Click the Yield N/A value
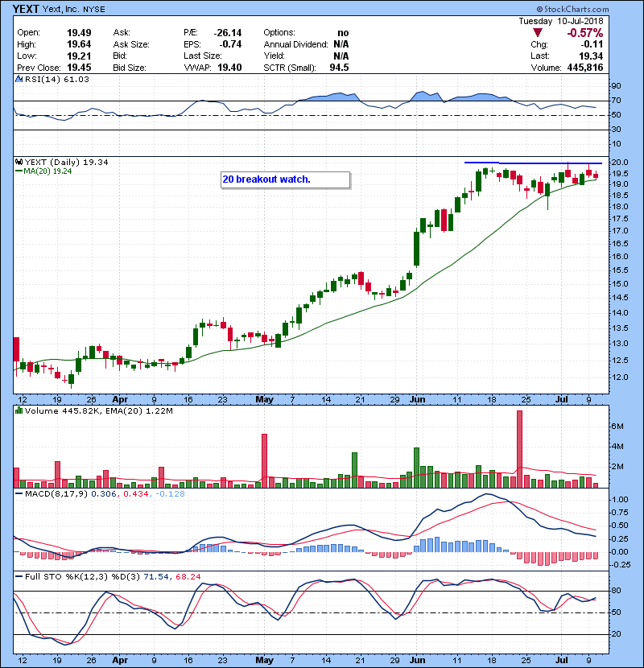The height and width of the screenshot is (668, 644). [x=341, y=56]
